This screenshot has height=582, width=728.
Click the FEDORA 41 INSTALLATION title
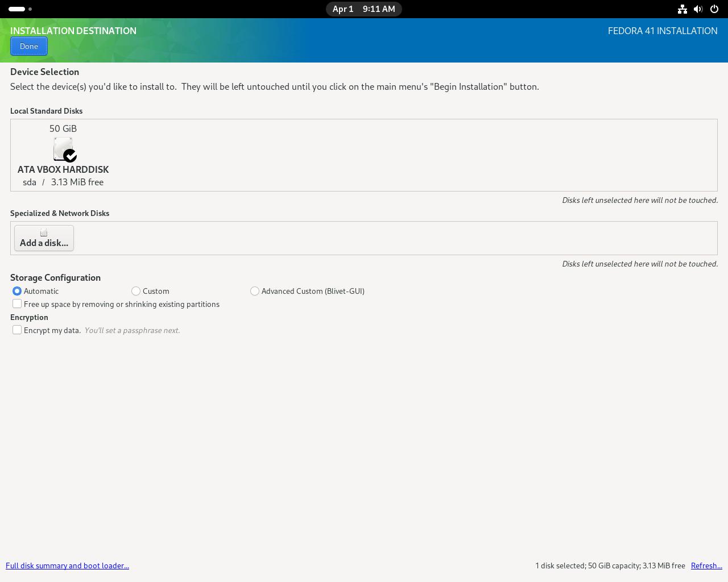pyautogui.click(x=663, y=31)
